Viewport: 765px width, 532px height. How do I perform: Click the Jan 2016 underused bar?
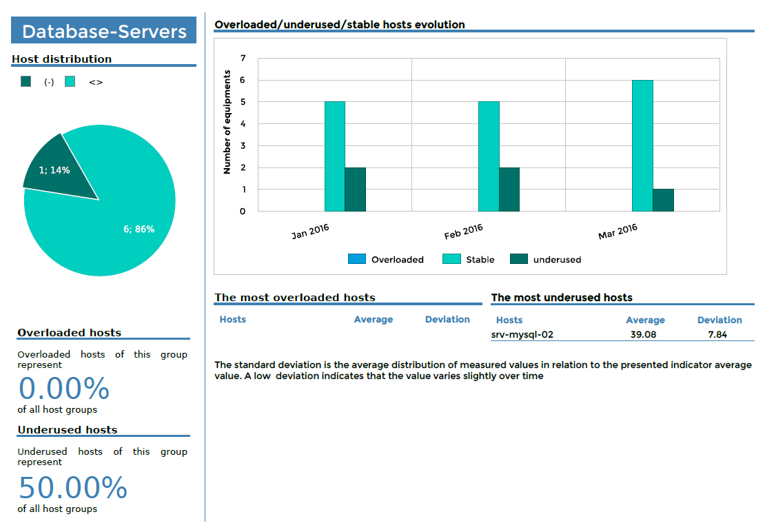[355, 189]
